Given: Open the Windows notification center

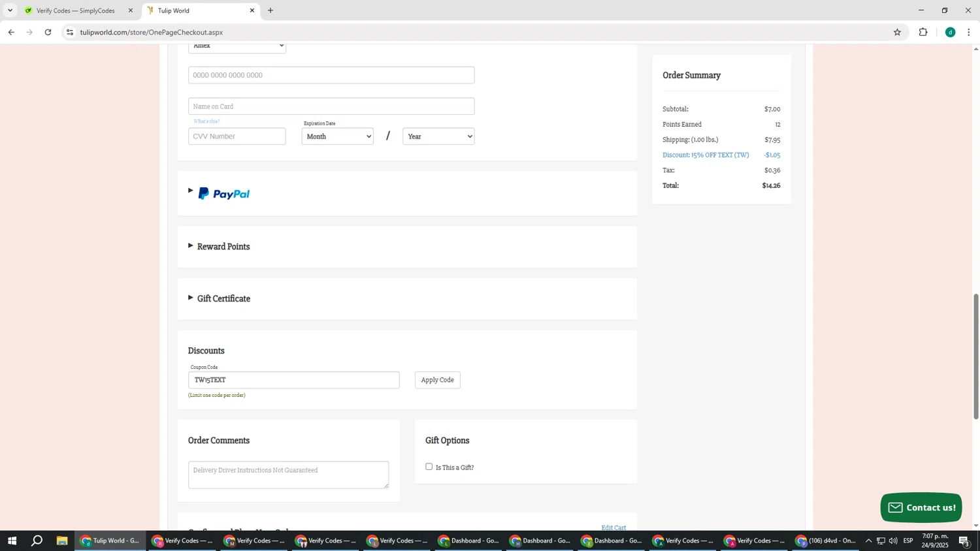Looking at the screenshot, I should point(964,541).
